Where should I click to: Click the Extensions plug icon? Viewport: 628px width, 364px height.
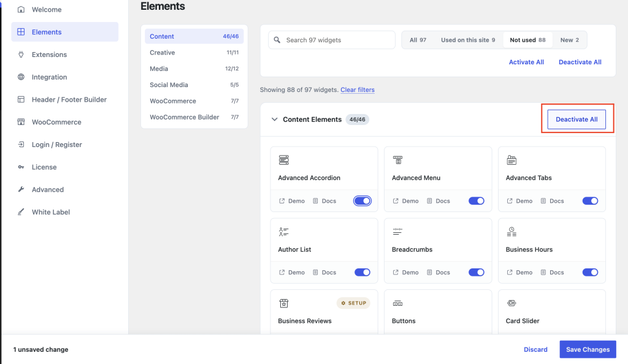click(x=21, y=55)
